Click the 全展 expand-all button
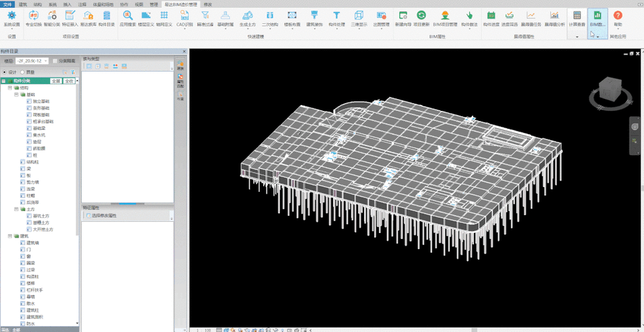Viewport: 644px width, 332px height. coord(56,80)
